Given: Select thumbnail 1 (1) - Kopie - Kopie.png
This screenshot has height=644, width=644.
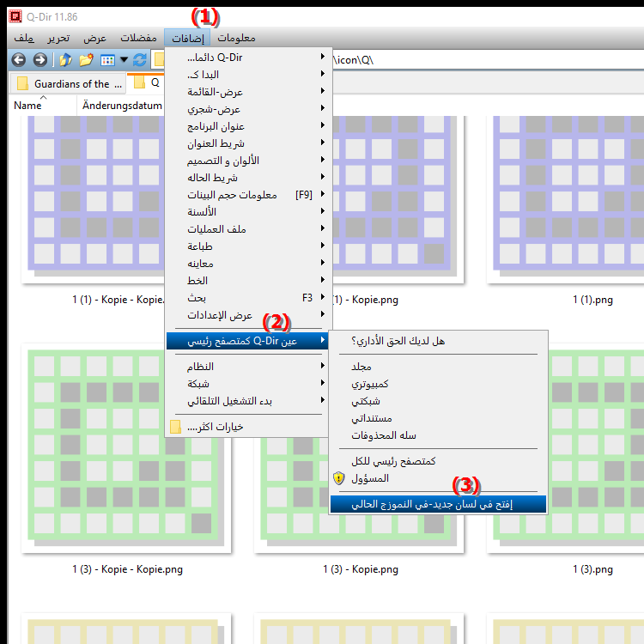Looking at the screenshot, I should point(93,197).
